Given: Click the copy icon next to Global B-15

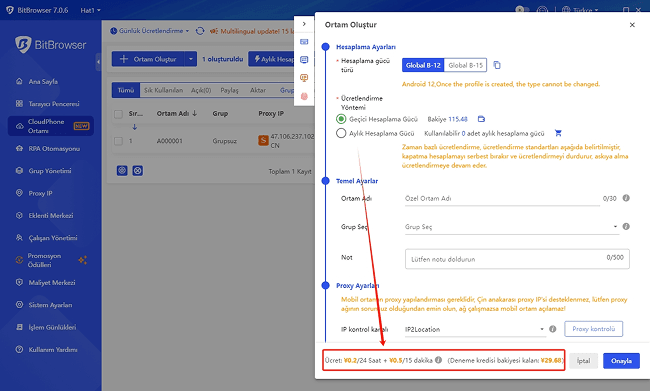Looking at the screenshot, I should [497, 65].
